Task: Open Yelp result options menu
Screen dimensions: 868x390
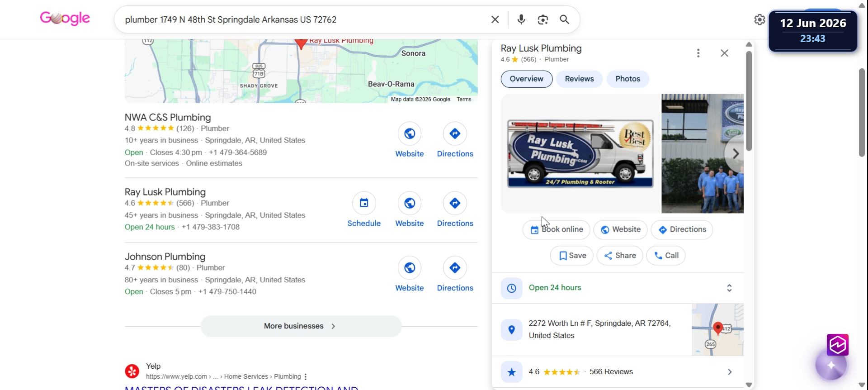Action: (x=306, y=377)
